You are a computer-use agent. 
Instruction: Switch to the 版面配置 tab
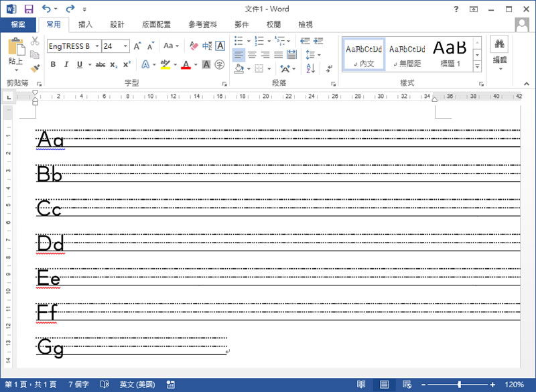click(x=156, y=25)
